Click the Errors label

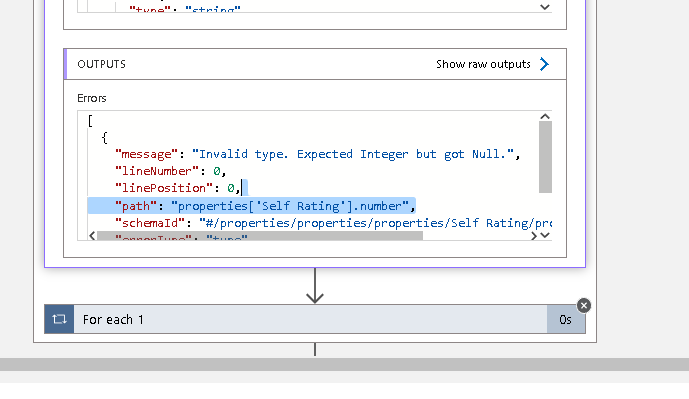[x=92, y=98]
